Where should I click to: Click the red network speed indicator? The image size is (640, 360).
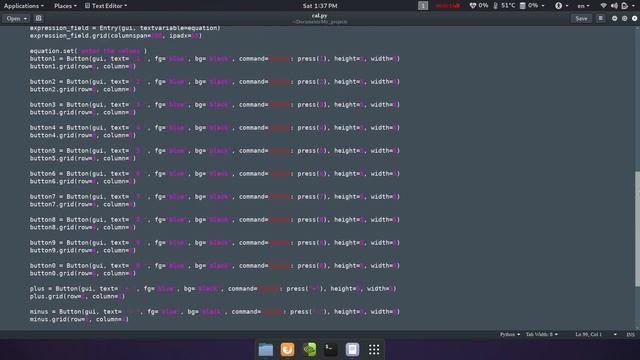pyautogui.click(x=448, y=6)
